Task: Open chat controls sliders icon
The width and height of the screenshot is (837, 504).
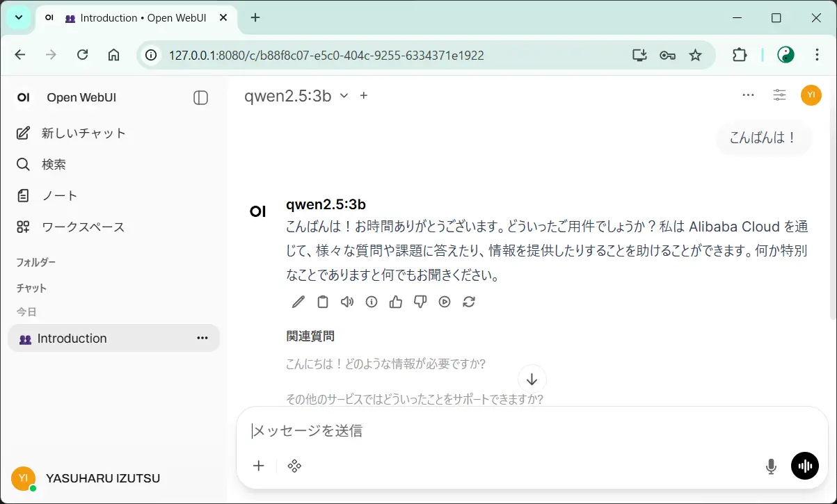Action: click(x=779, y=95)
